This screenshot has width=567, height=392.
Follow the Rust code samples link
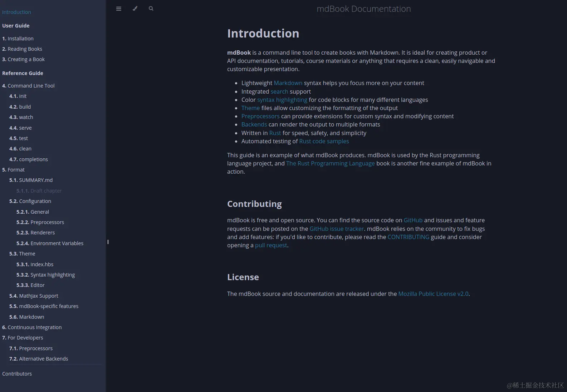click(x=324, y=141)
